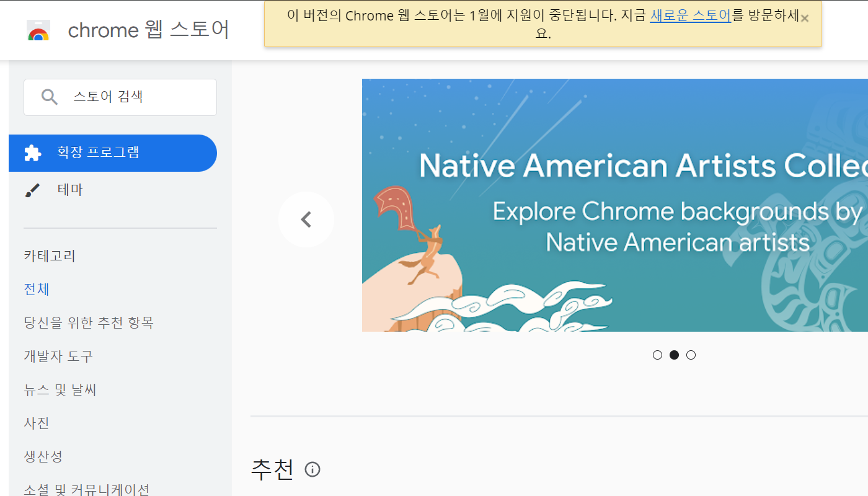
Task: Click the 카테고리 heading
Action: 50,255
